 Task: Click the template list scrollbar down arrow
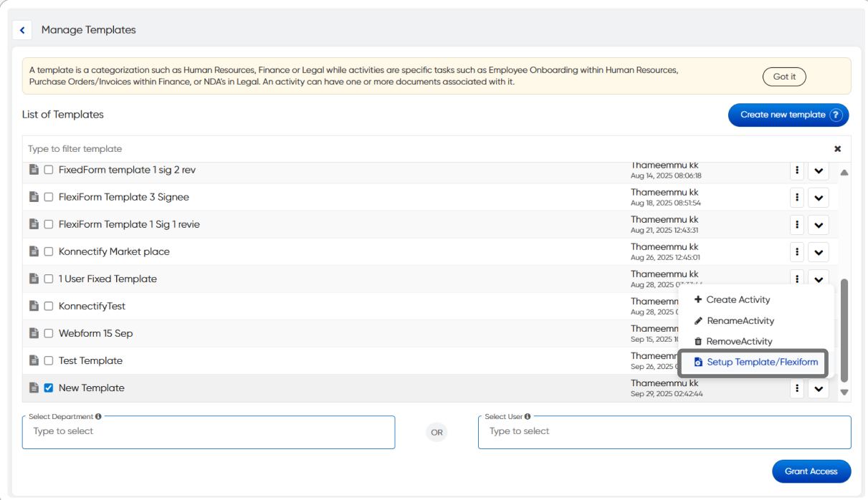(844, 393)
